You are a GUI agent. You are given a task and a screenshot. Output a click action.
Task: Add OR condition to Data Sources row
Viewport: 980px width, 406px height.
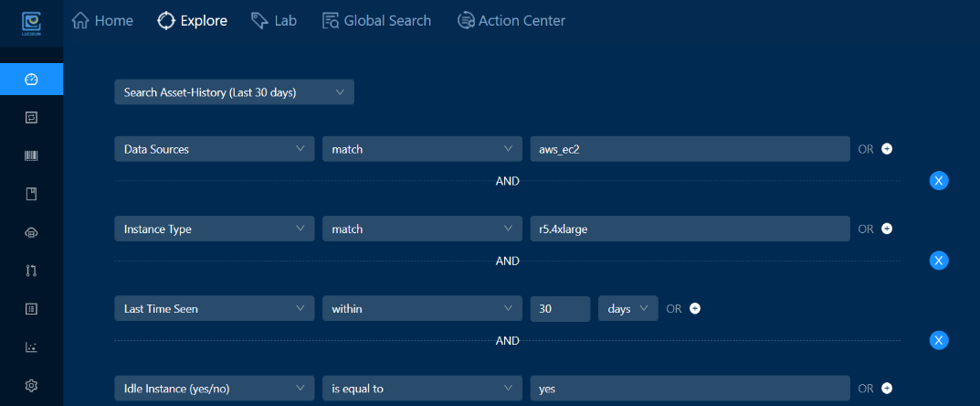(x=886, y=149)
